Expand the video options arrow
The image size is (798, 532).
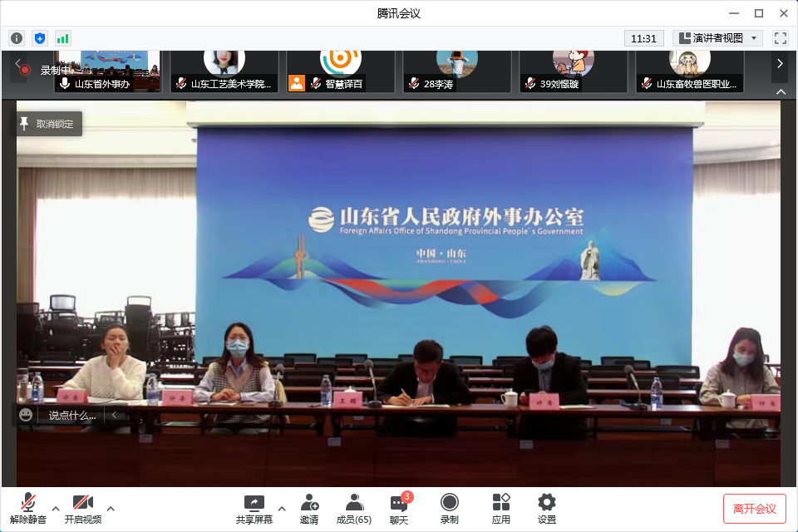click(111, 508)
